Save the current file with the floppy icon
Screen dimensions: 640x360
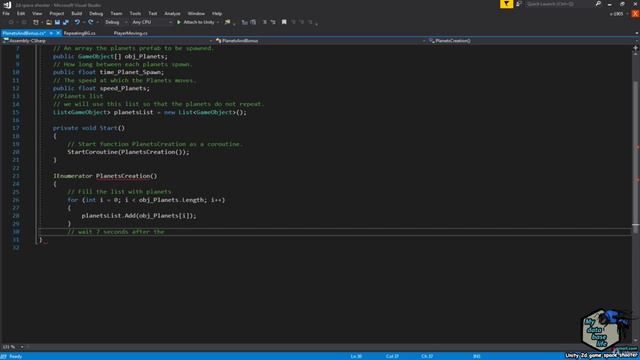click(x=57, y=22)
